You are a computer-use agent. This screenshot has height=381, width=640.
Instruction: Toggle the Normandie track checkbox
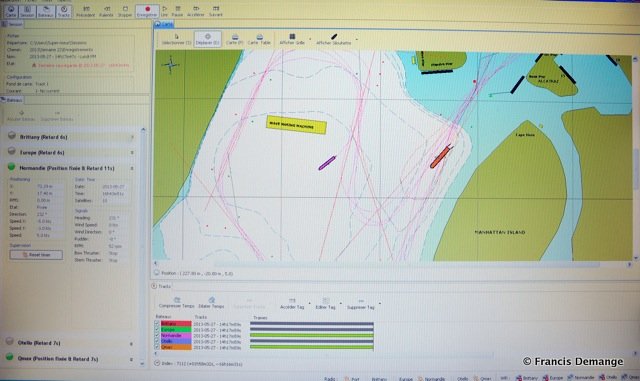click(x=157, y=336)
